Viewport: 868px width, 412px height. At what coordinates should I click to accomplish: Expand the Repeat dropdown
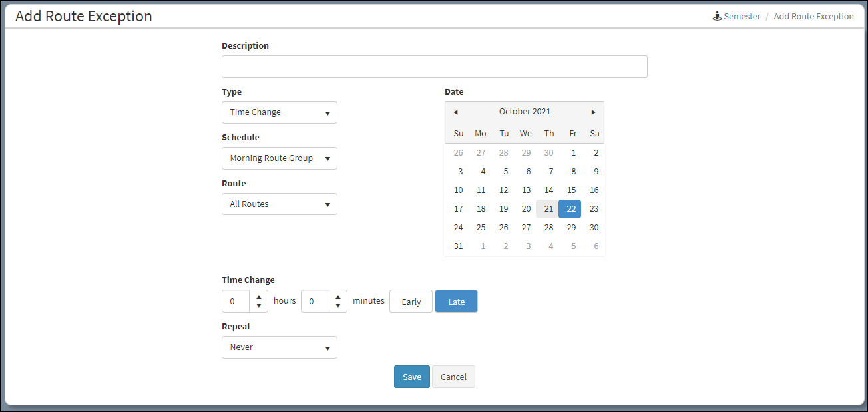279,347
